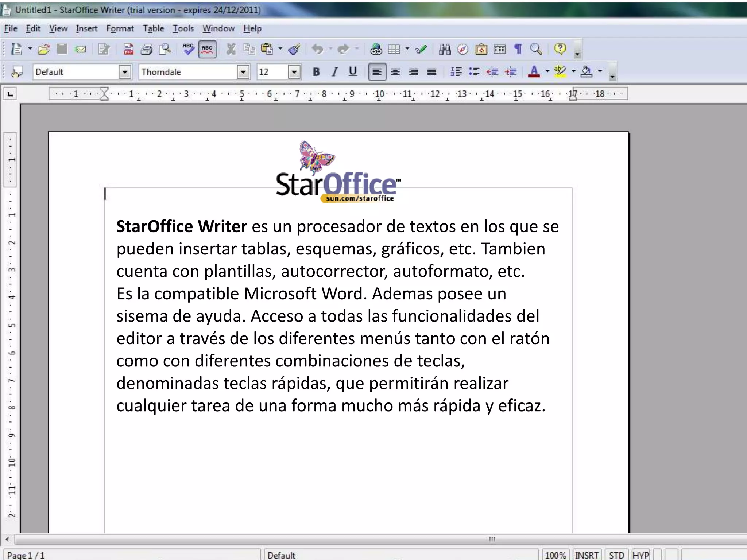The height and width of the screenshot is (560, 747).
Task: Expand Background Color dropdown arrow
Action: (x=600, y=71)
